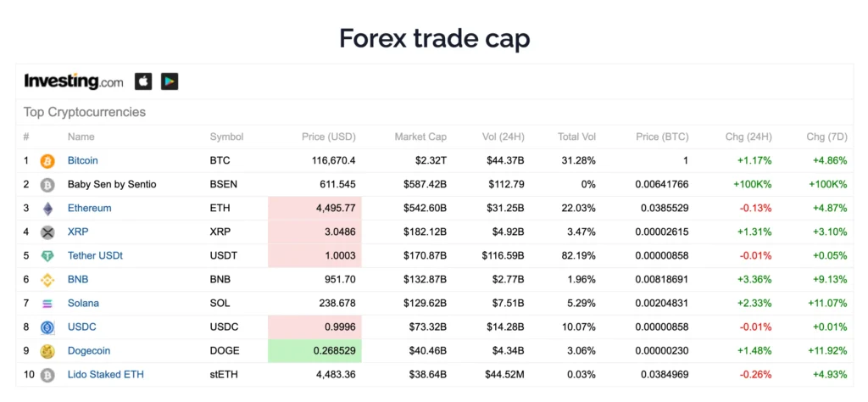Click the XRP coin icon
Screen dimensions: 868x402
(47, 232)
